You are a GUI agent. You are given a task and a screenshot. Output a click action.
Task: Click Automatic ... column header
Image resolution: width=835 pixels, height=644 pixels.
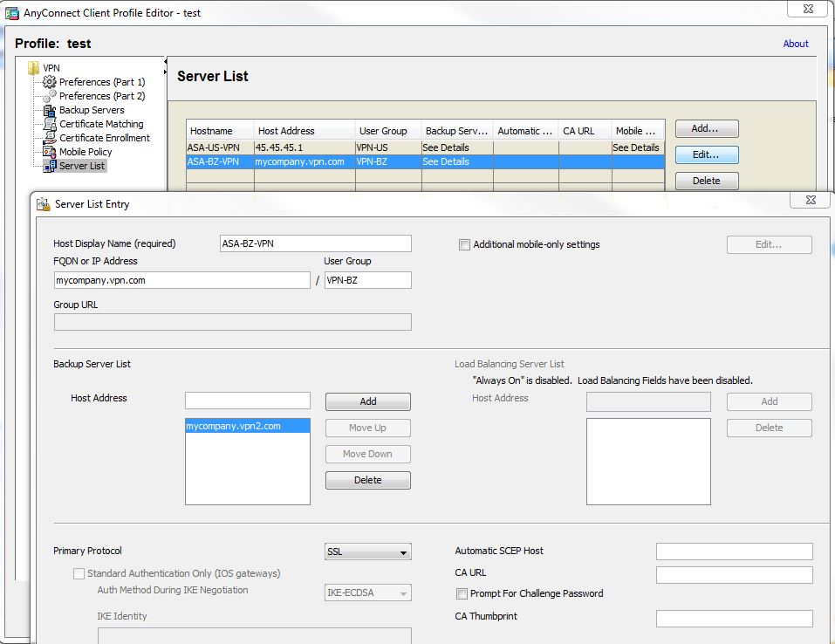click(x=526, y=131)
